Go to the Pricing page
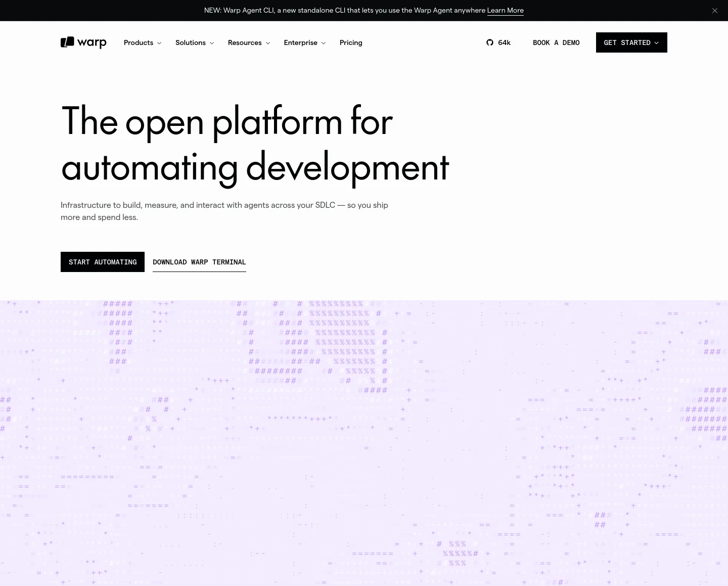The width and height of the screenshot is (728, 586). 351,42
